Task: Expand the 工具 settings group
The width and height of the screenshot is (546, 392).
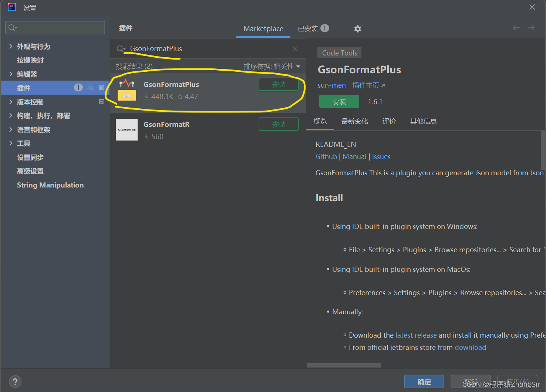Action: point(11,143)
